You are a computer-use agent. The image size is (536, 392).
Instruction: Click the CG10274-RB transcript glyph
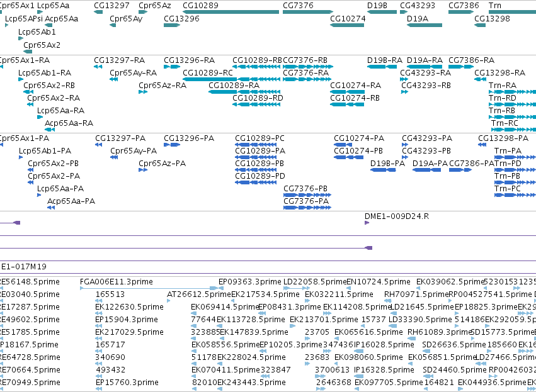[x=347, y=104]
